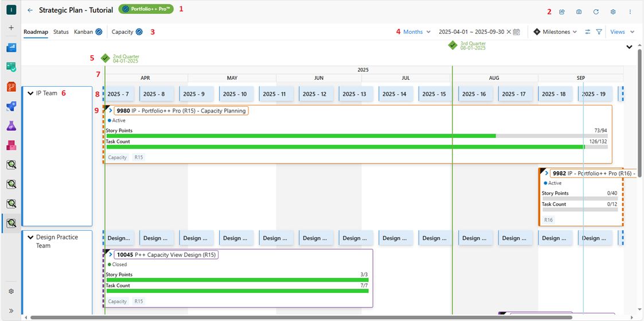Viewport: 644px width, 321px height.
Task: Click the share plan icon
Action: tap(562, 12)
